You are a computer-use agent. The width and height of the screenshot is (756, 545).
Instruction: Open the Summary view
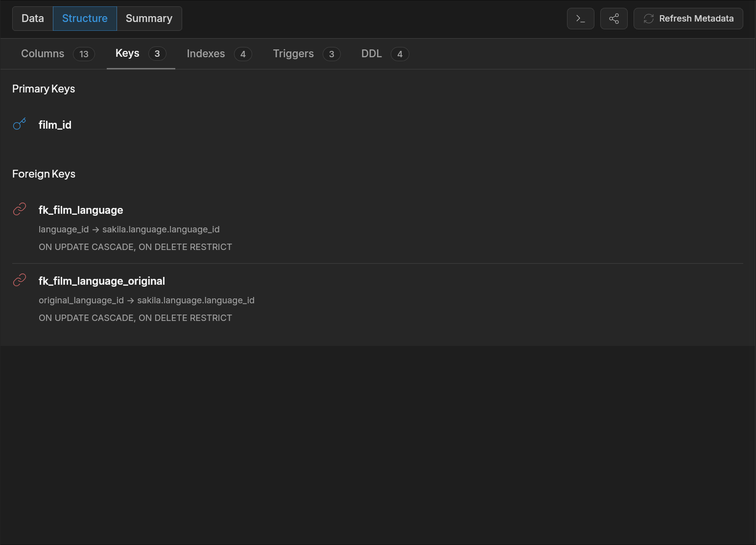149,19
